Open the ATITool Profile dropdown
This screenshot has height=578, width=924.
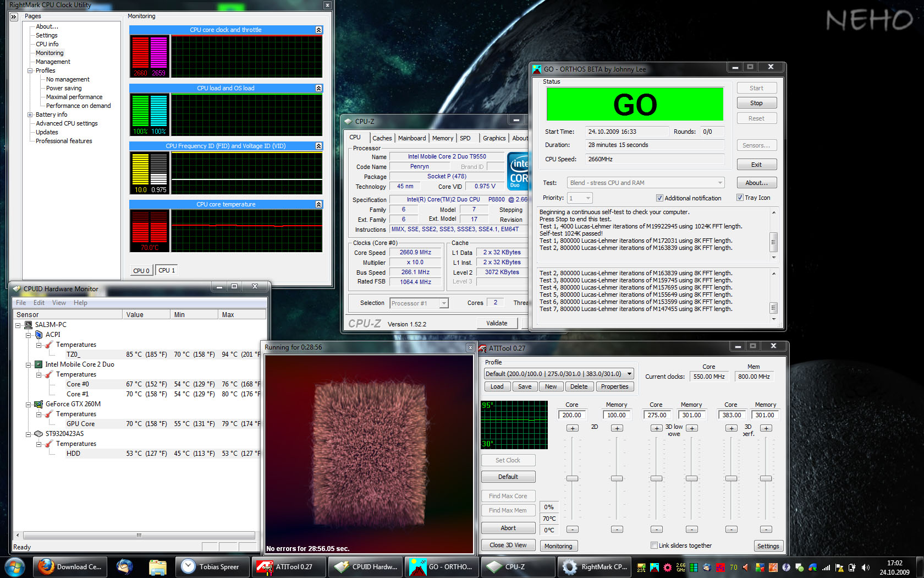629,374
